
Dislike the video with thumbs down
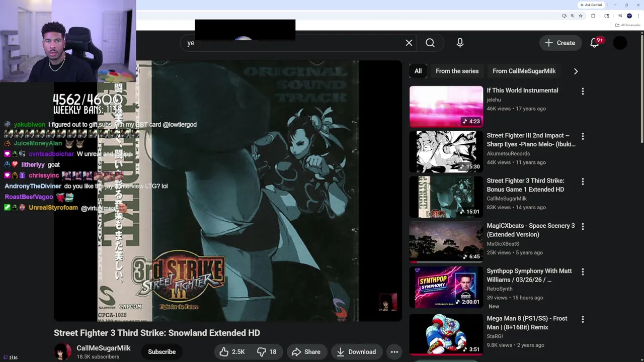click(267, 352)
